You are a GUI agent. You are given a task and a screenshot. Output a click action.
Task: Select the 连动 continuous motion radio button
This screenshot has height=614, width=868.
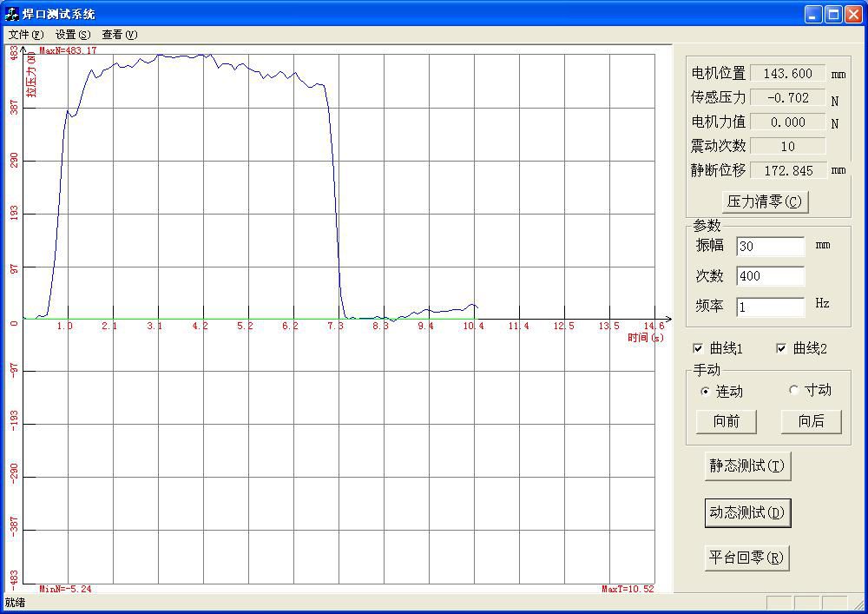tap(705, 391)
